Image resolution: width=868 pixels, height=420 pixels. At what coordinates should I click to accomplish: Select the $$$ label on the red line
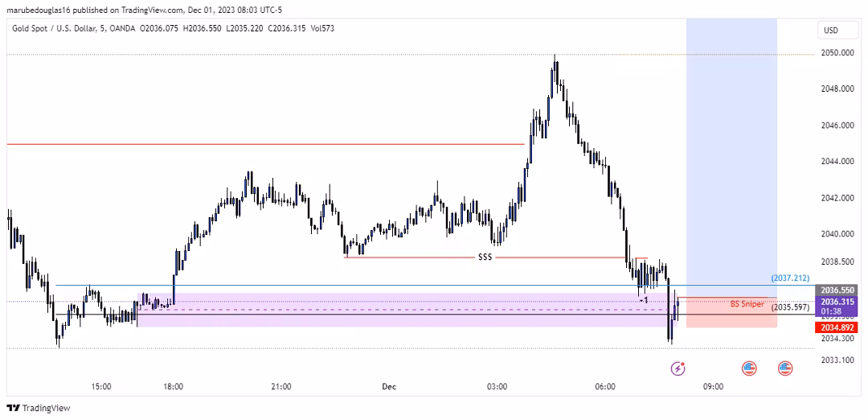coord(485,257)
